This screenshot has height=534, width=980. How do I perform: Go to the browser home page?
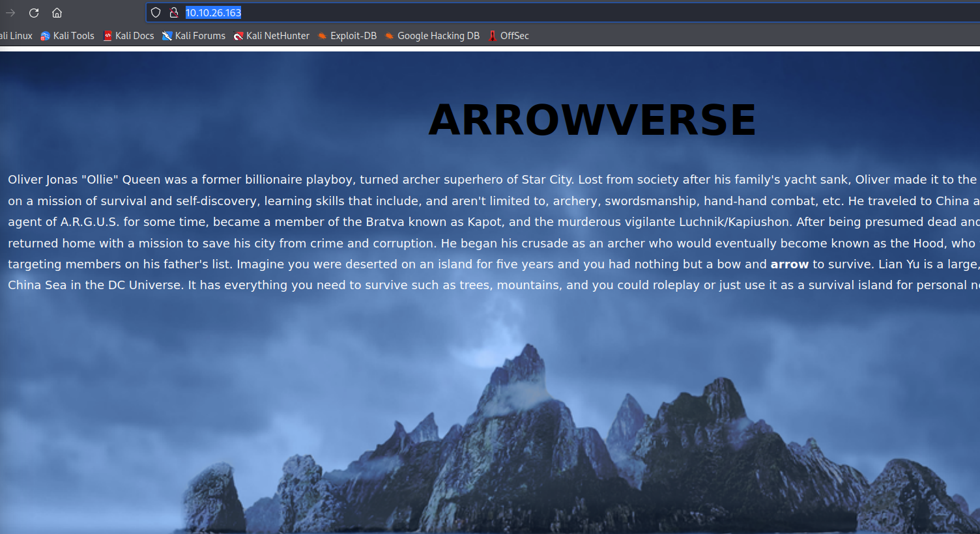[57, 12]
